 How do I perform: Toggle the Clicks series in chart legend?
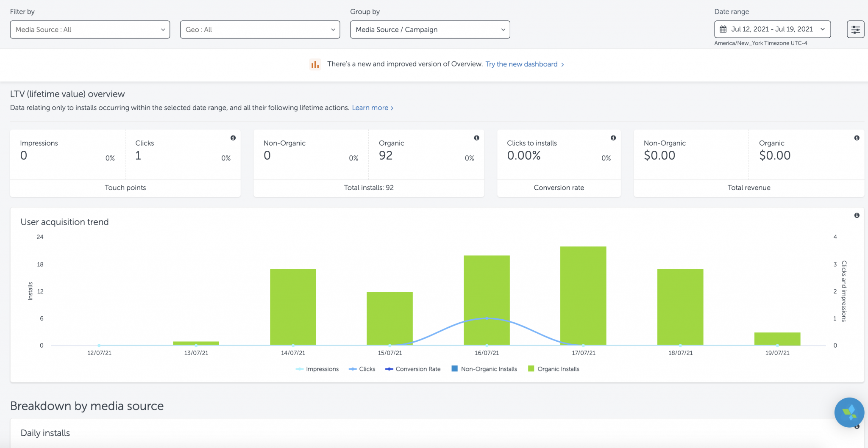362,369
